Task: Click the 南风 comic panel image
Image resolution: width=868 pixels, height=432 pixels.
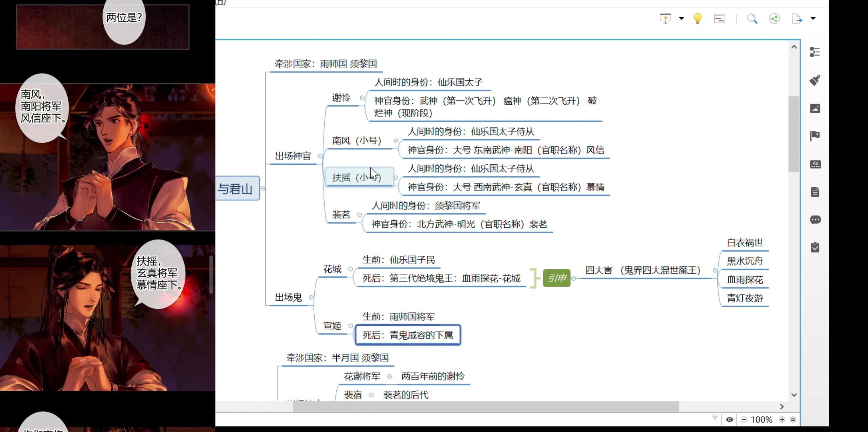Action: 108,157
